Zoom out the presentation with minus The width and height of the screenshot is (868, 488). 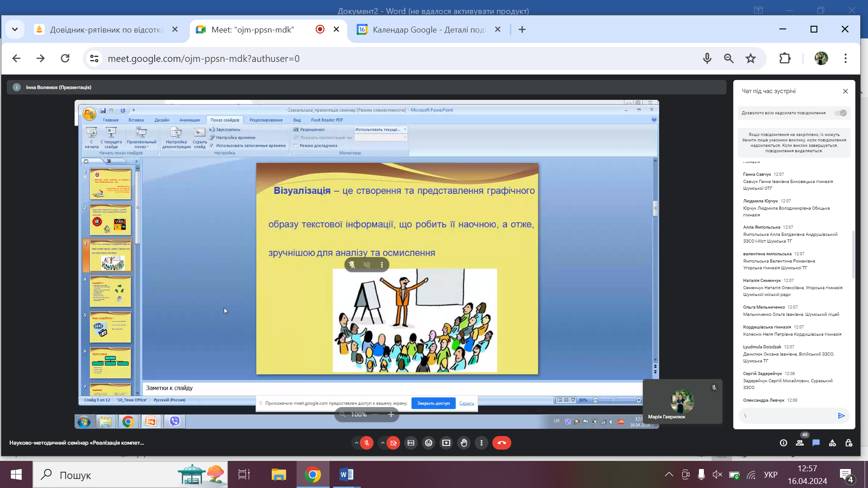tap(375, 414)
